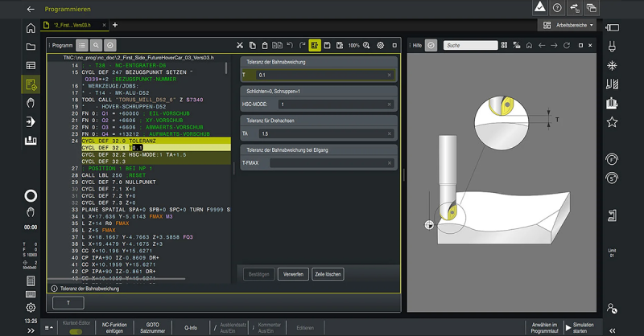Viewport: 644px width, 336px height.
Task: Click Suche field in Hilfe panel
Action: click(x=470, y=45)
